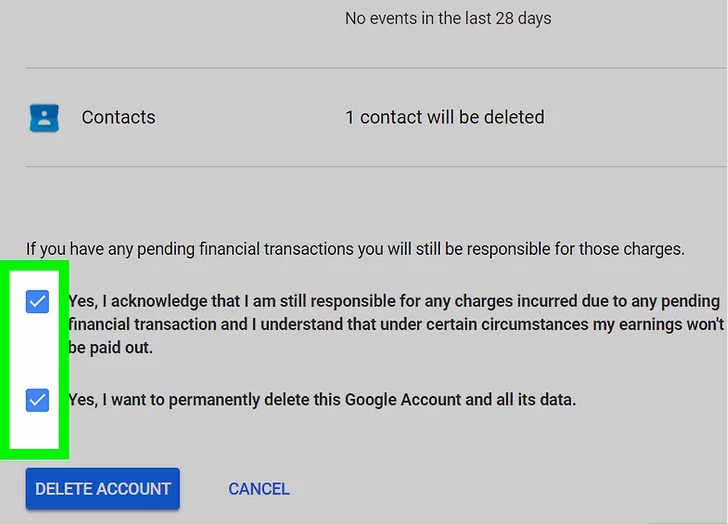The height and width of the screenshot is (524, 728).
Task: Click the "Yes, I acknowledge" label's first line
Action: click(x=394, y=301)
